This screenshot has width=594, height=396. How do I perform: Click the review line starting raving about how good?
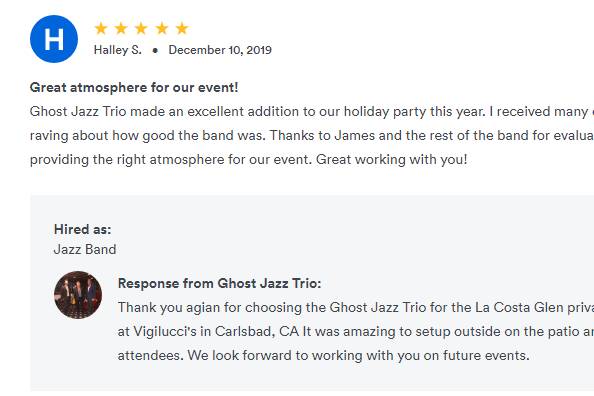[x=312, y=135]
